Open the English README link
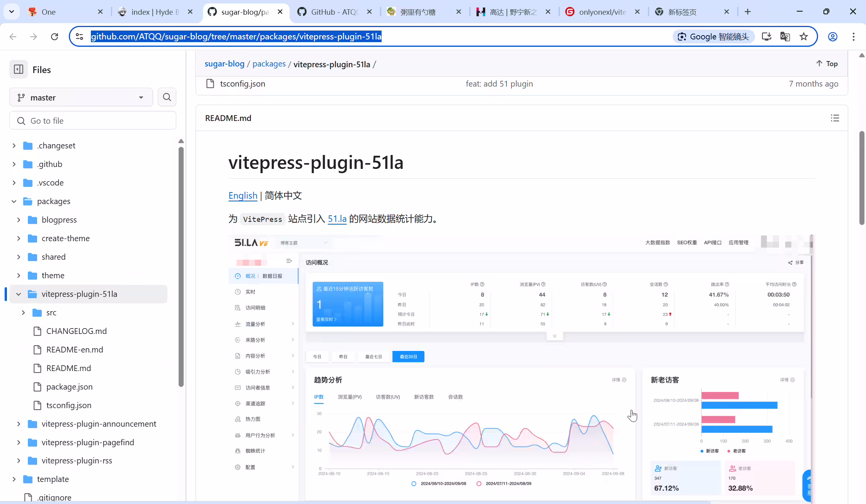 (243, 196)
